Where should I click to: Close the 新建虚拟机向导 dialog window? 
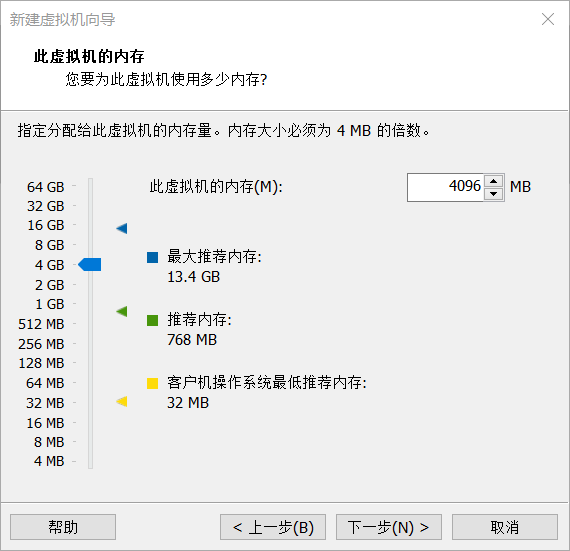548,19
